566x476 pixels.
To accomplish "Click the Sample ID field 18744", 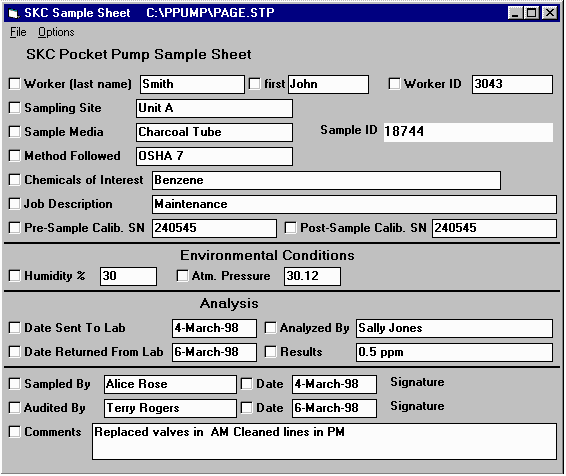I will point(468,132).
